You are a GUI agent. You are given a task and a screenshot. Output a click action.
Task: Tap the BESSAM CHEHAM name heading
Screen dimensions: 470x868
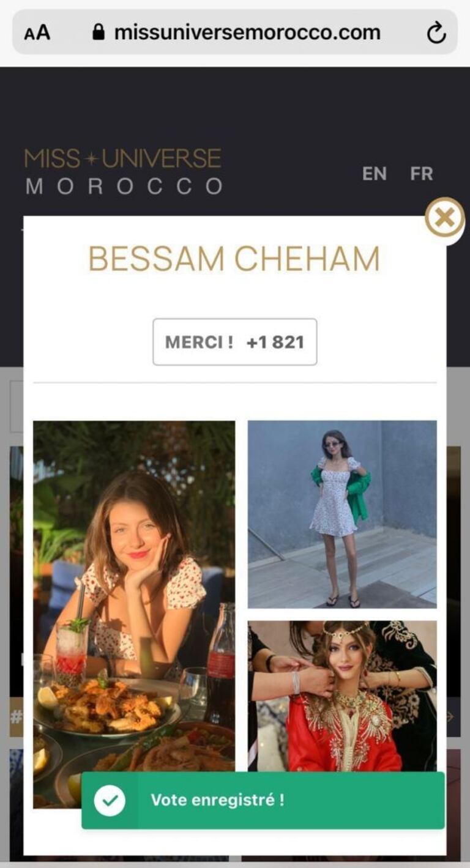[x=234, y=259]
